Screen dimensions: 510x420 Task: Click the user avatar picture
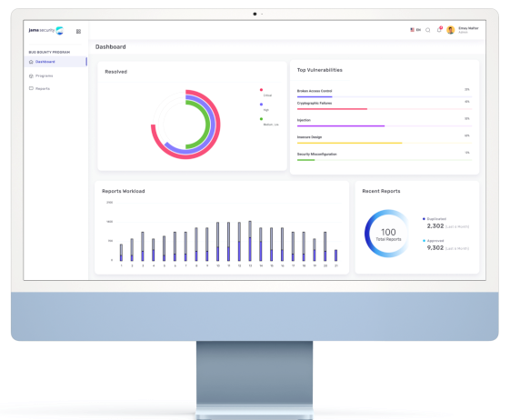[451, 30]
